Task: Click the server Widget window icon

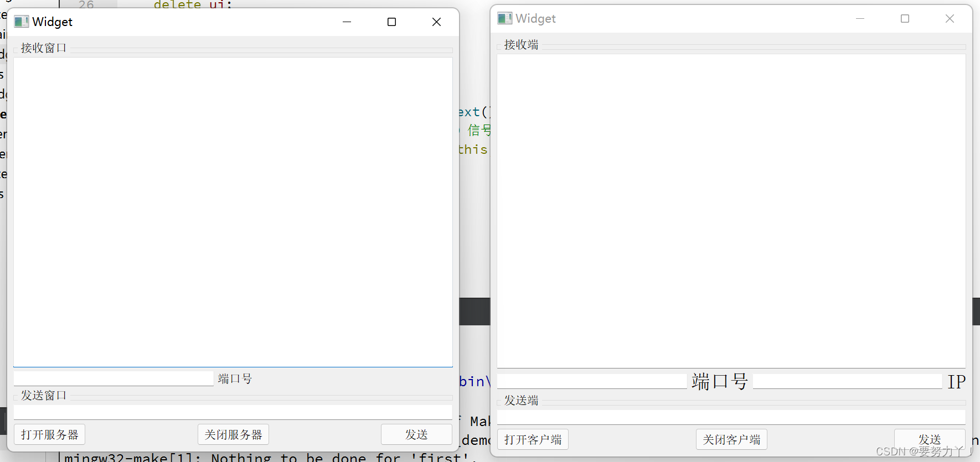Action: (21, 22)
